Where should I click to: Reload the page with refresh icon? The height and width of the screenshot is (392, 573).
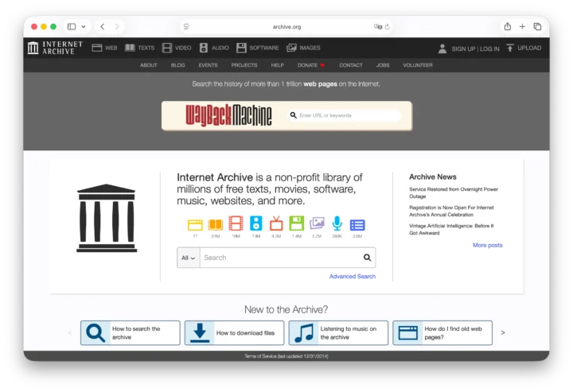point(388,27)
